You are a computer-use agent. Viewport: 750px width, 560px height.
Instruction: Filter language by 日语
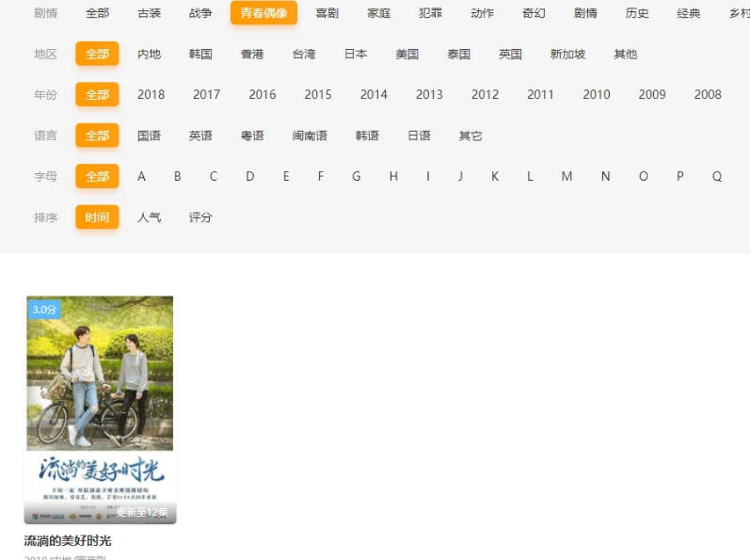coord(419,136)
